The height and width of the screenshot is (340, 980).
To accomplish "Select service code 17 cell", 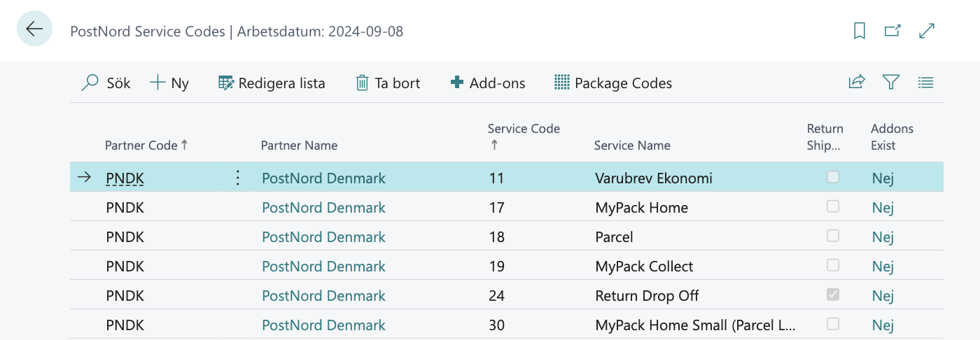I will pyautogui.click(x=496, y=207).
